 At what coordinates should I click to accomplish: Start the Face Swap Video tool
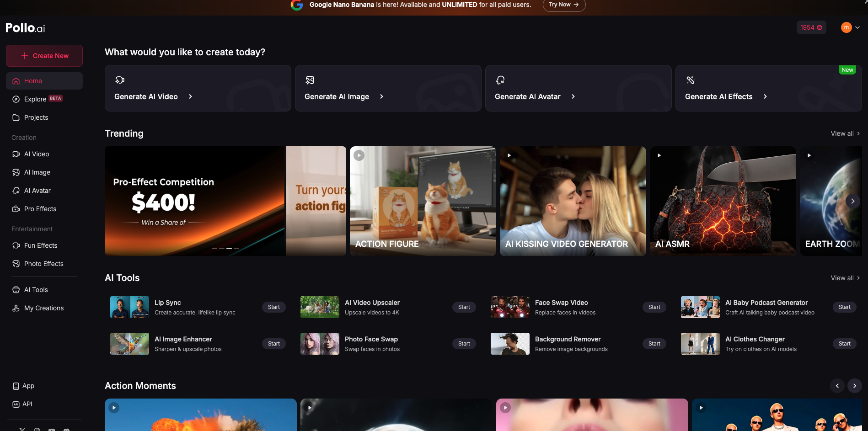[x=654, y=307]
